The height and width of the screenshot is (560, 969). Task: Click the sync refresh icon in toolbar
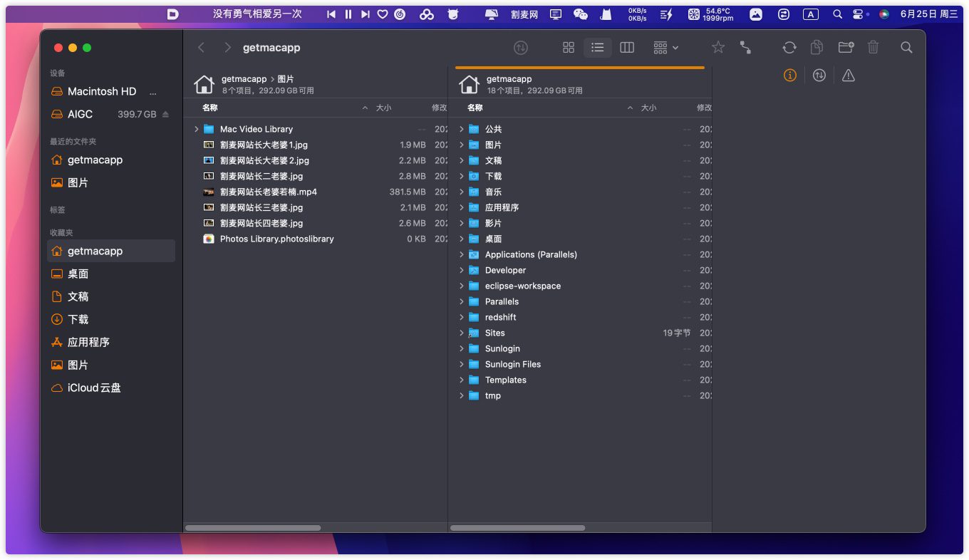(x=789, y=48)
